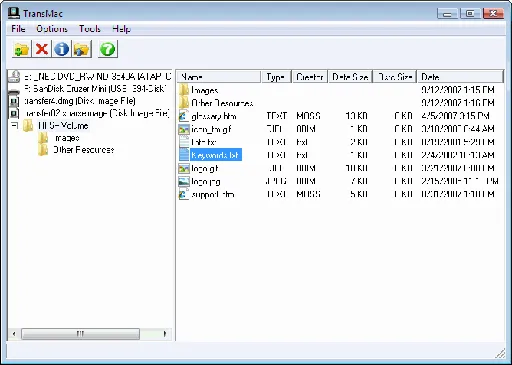
Task: Select the sparseimage disk image file icon
Action: click(14, 113)
